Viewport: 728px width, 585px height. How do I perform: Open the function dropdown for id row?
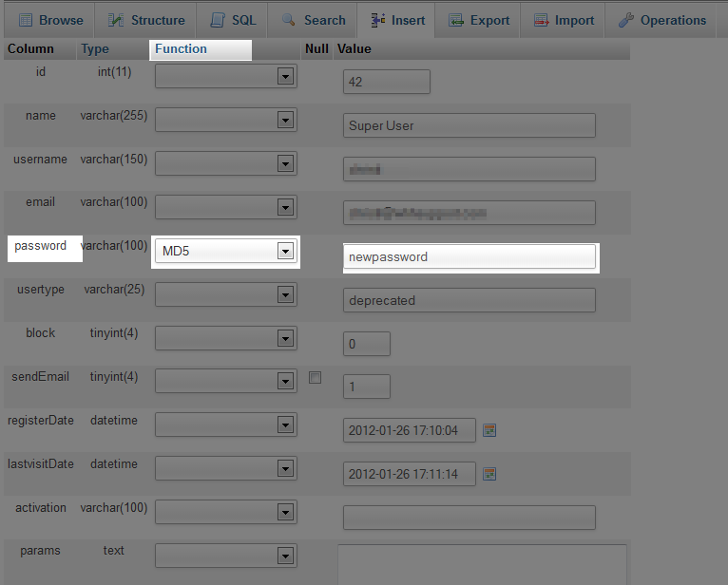click(284, 77)
